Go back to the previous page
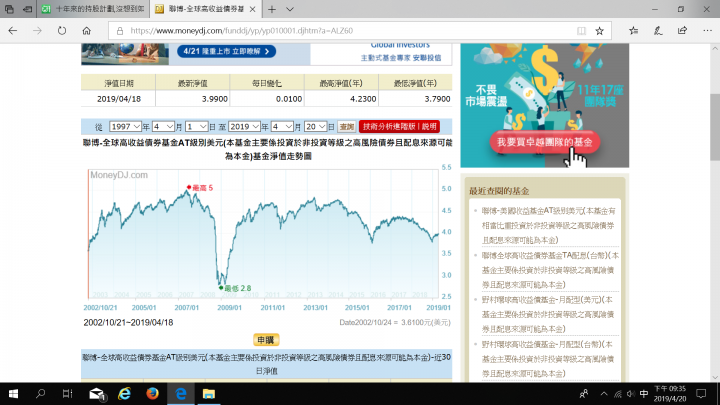Viewport: 720px width, 405px height. pos(12,31)
